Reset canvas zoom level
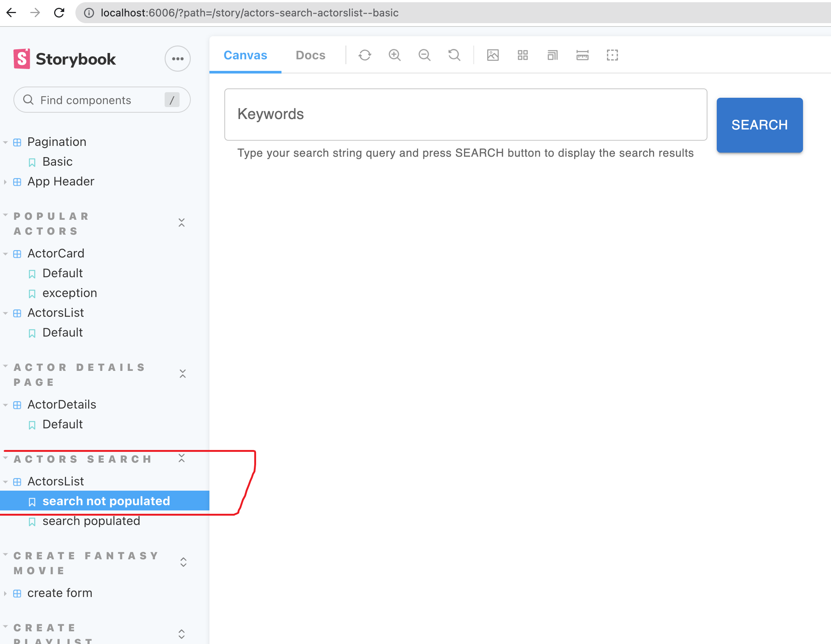The height and width of the screenshot is (644, 831). click(454, 56)
